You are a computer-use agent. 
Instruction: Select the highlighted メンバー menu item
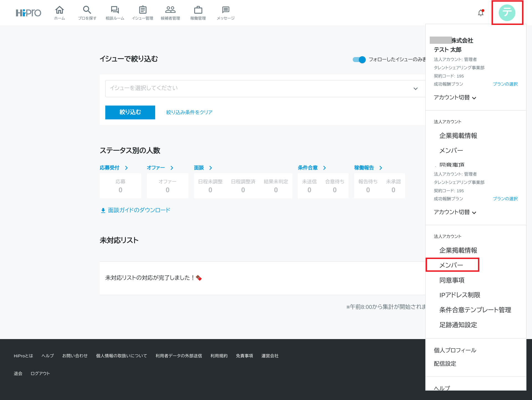(451, 265)
